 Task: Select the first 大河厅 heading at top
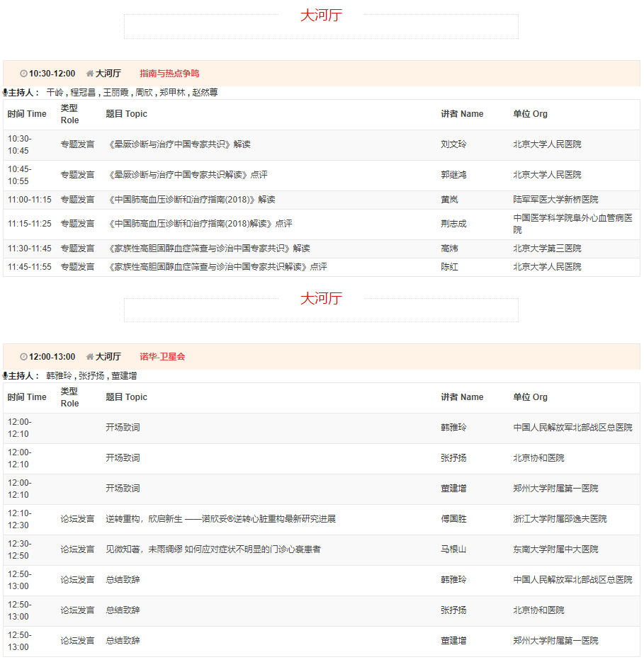pos(322,16)
